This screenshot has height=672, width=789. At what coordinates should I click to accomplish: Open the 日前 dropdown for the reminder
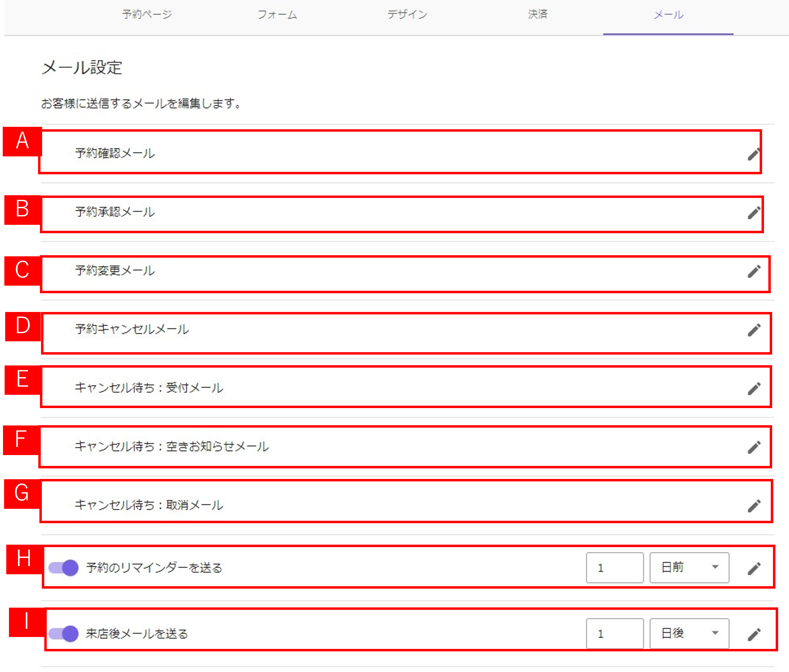coord(689,567)
